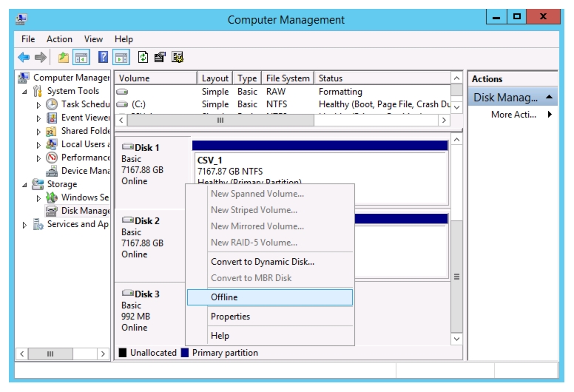This screenshot has width=574, height=392.
Task: Open the More Actions submenu arrow
Action: pos(550,114)
